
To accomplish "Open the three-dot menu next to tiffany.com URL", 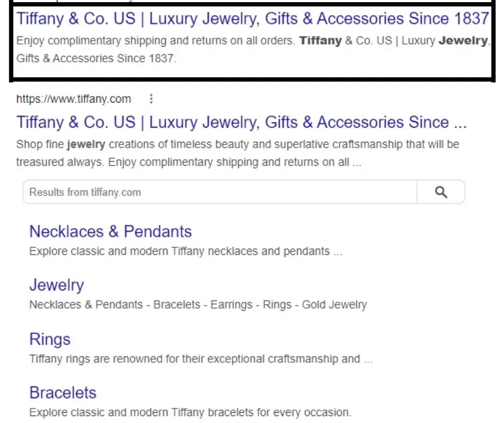I will coord(151,99).
